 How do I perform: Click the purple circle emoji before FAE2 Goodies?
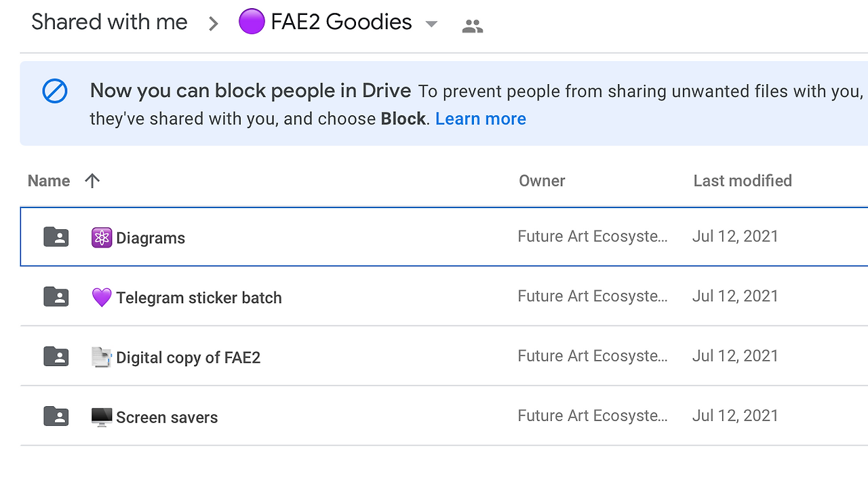click(x=251, y=22)
